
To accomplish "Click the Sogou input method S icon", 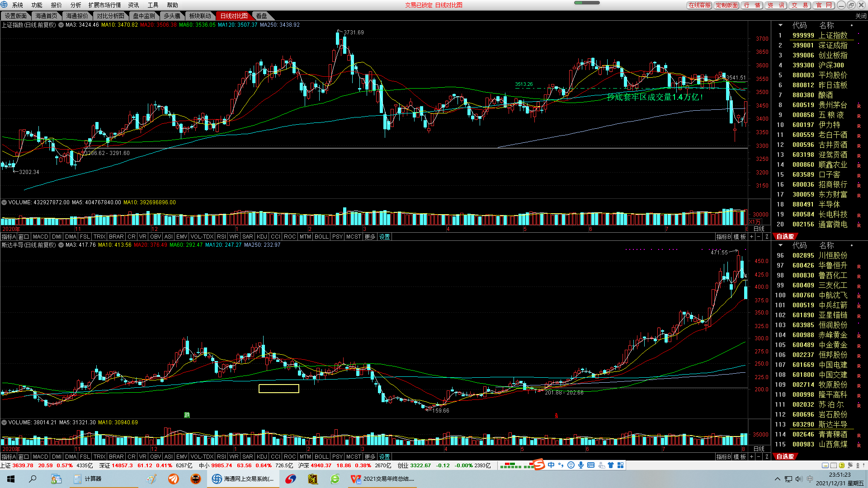I will (x=539, y=465).
